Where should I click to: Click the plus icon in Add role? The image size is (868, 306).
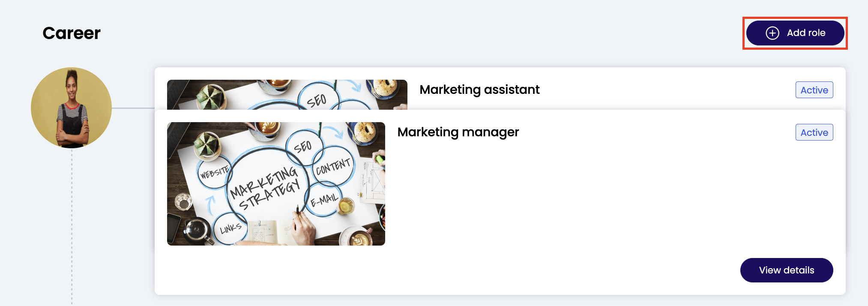click(772, 33)
